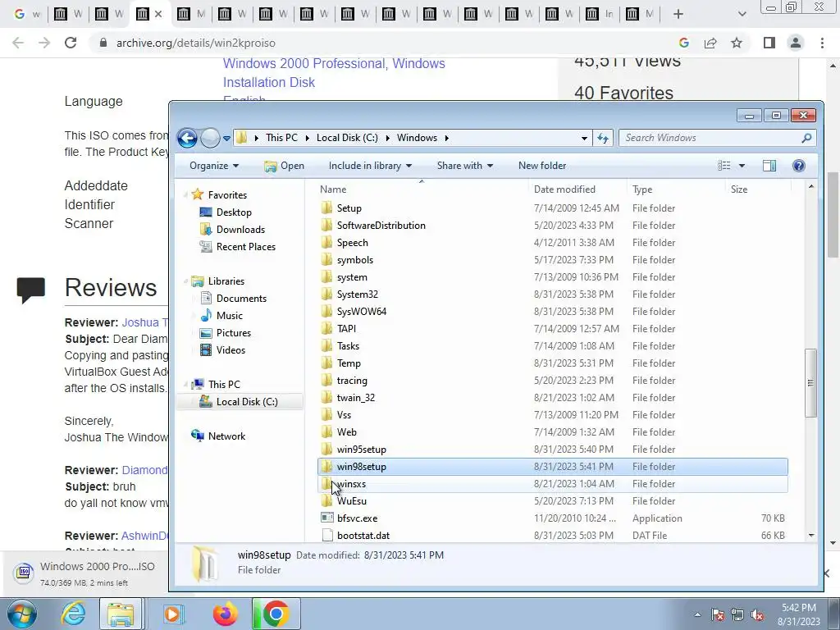Screen dimensions: 840x630
Task: Go back using Explorer's back arrow
Action: tap(187, 138)
